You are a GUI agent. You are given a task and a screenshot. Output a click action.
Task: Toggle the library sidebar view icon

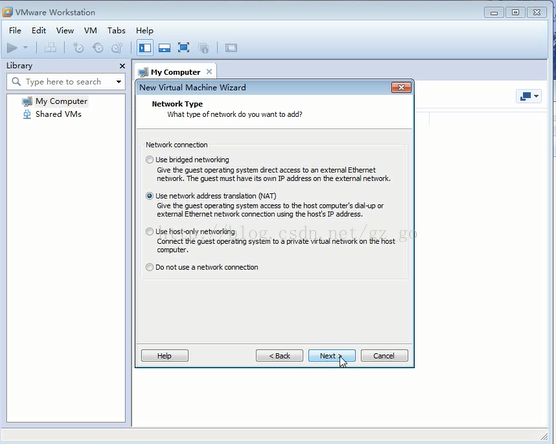(x=145, y=48)
